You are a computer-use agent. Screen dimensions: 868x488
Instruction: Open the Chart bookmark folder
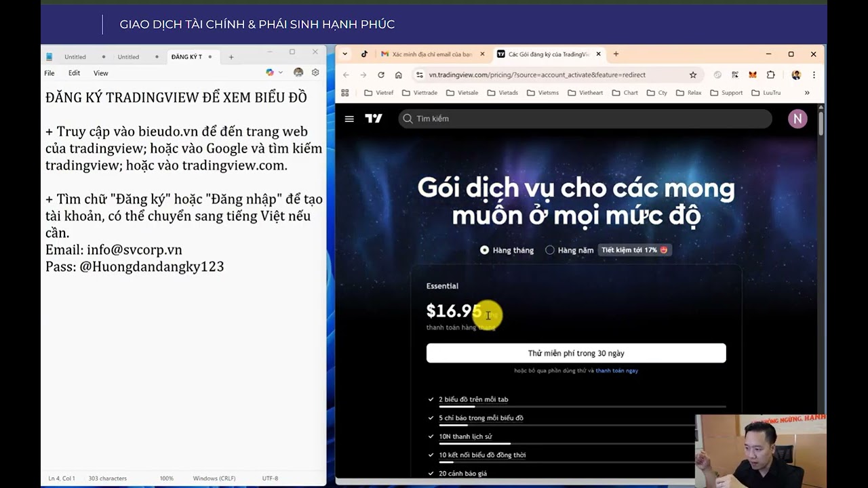(625, 93)
